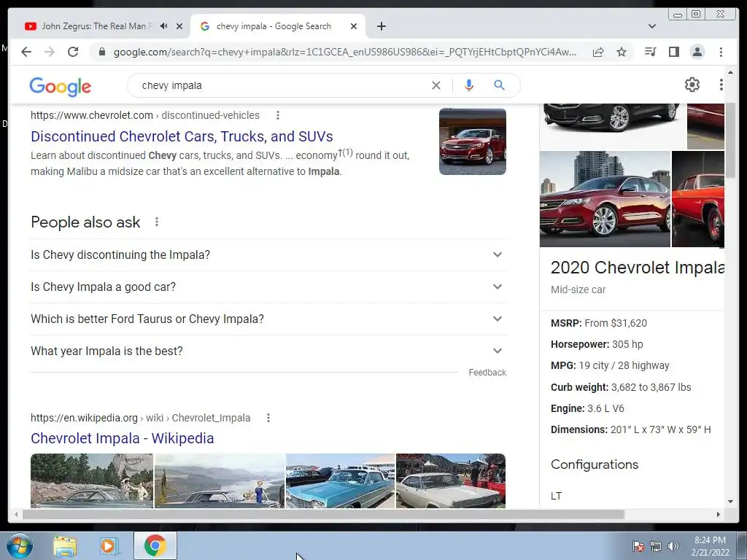Screen dimensions: 747x560
Task: Share this page via address bar icon
Action: point(598,52)
